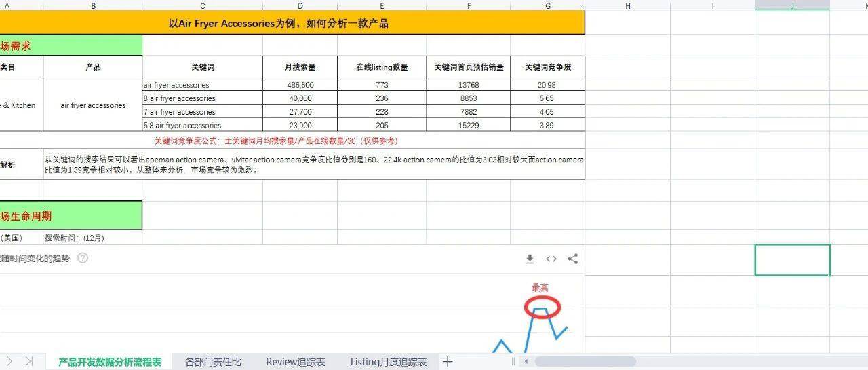The height and width of the screenshot is (370, 868).
Task: Select column E by its header
Action: [x=382, y=5]
